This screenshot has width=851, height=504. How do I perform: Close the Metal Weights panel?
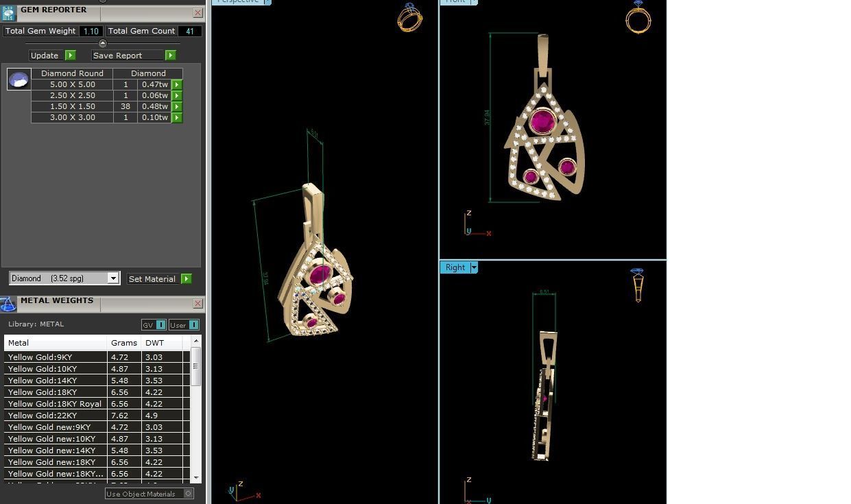pyautogui.click(x=198, y=303)
